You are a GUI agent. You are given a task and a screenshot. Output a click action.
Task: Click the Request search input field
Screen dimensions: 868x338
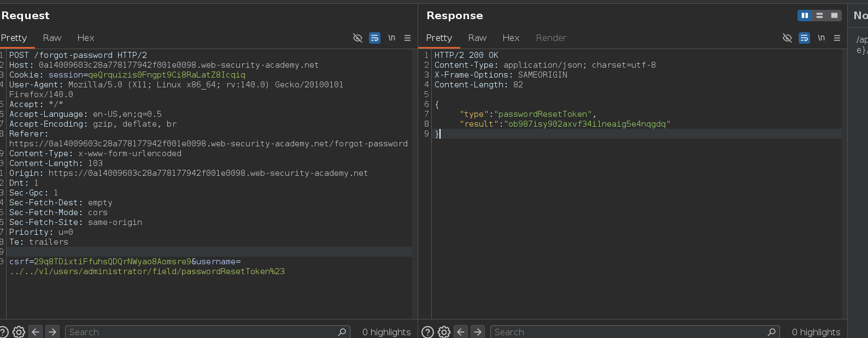point(207,331)
